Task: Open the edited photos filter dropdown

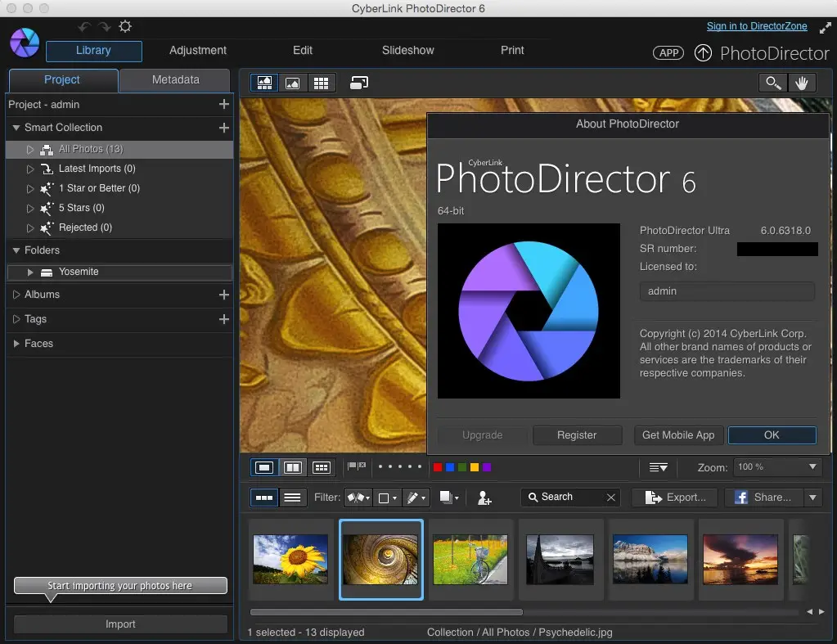Action: tap(416, 498)
